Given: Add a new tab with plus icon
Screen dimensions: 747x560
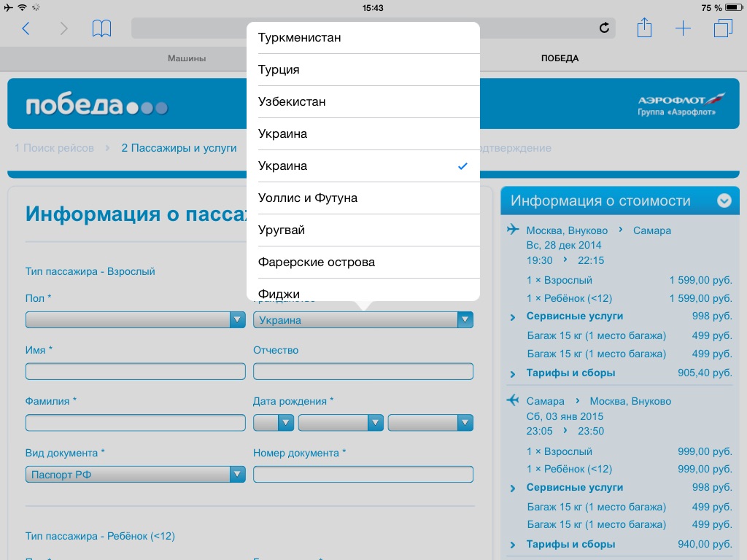Looking at the screenshot, I should tap(683, 28).
